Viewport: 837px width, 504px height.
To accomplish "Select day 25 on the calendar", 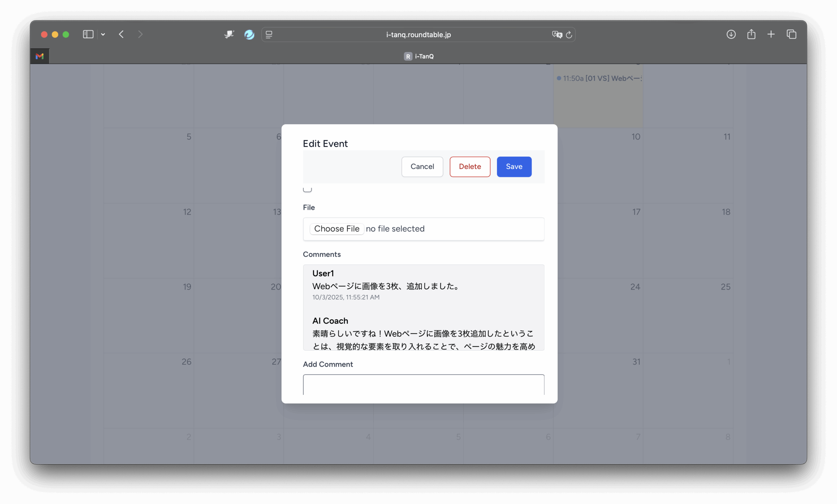I will [x=726, y=287].
